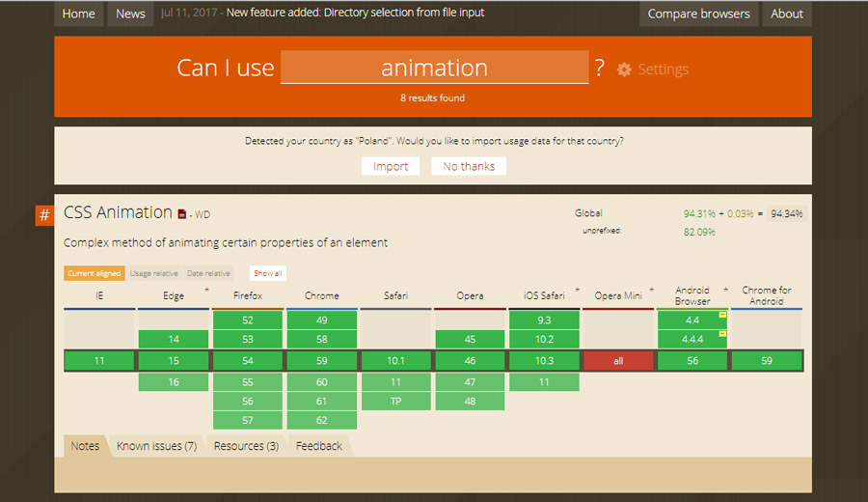Image resolution: width=868 pixels, height=502 pixels.
Task: Switch to the Feedback tab
Action: pyautogui.click(x=319, y=446)
